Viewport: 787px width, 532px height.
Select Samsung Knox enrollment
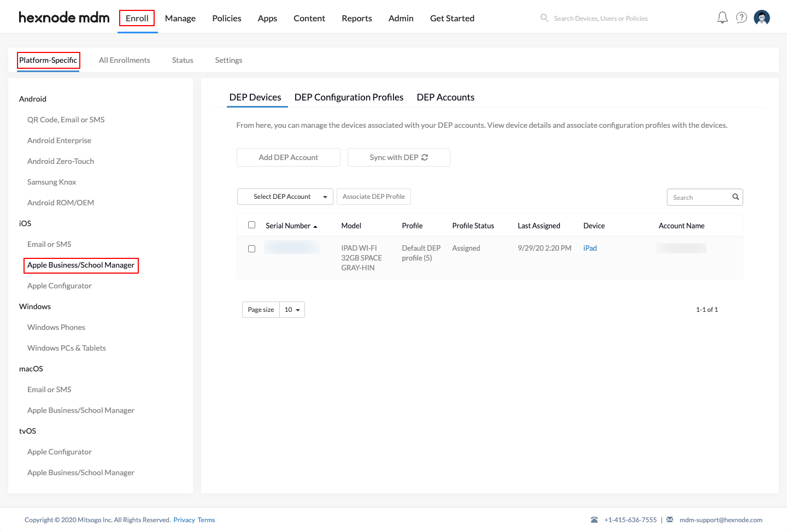point(52,182)
